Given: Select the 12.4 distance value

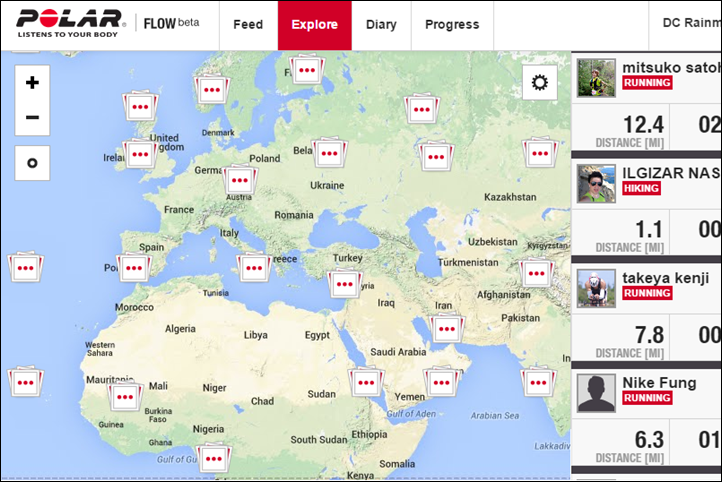Looking at the screenshot, I should (x=643, y=124).
